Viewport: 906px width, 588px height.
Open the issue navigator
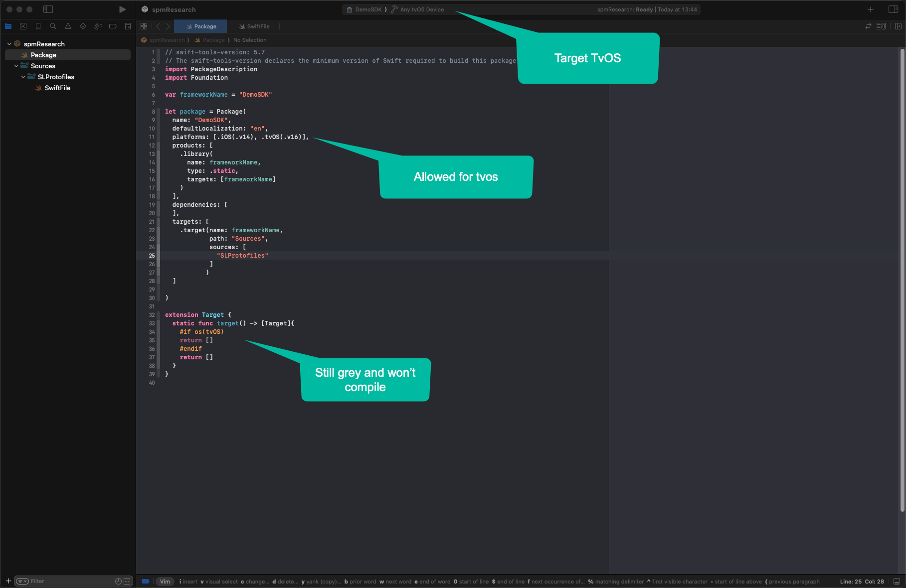pyautogui.click(x=68, y=26)
